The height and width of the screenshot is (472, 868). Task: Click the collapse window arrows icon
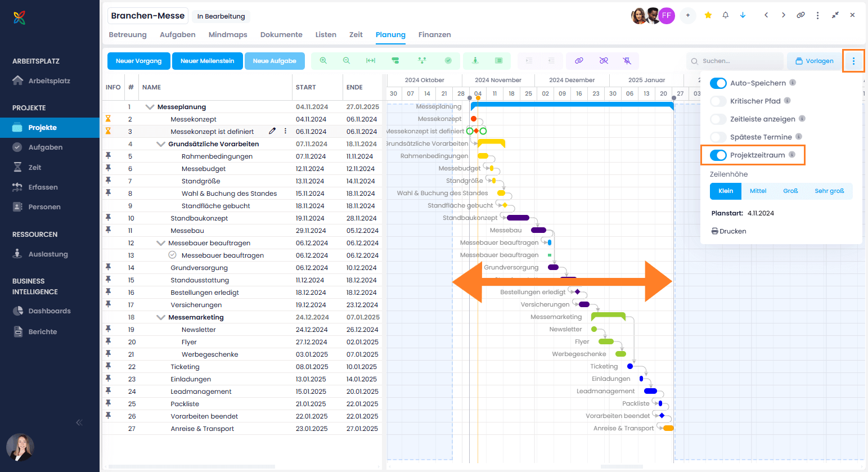(x=835, y=15)
